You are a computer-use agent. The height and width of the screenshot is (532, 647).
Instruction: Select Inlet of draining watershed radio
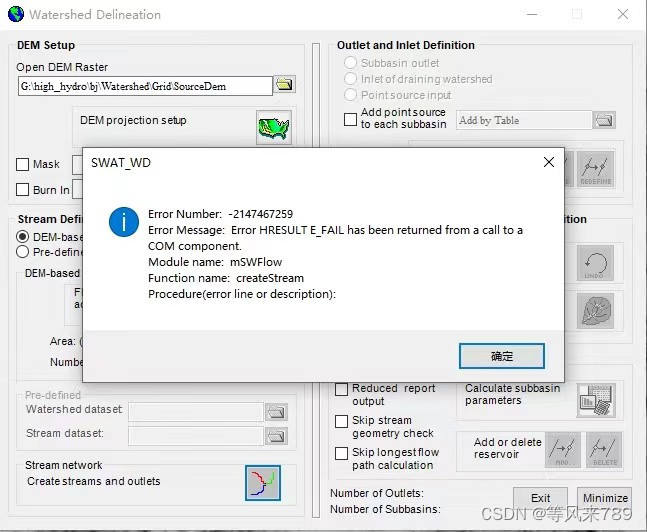coord(350,78)
